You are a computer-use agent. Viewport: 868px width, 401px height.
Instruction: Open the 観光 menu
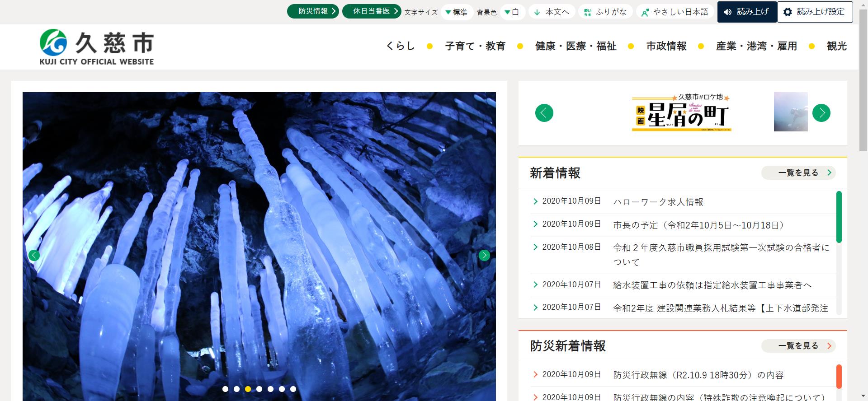(836, 46)
